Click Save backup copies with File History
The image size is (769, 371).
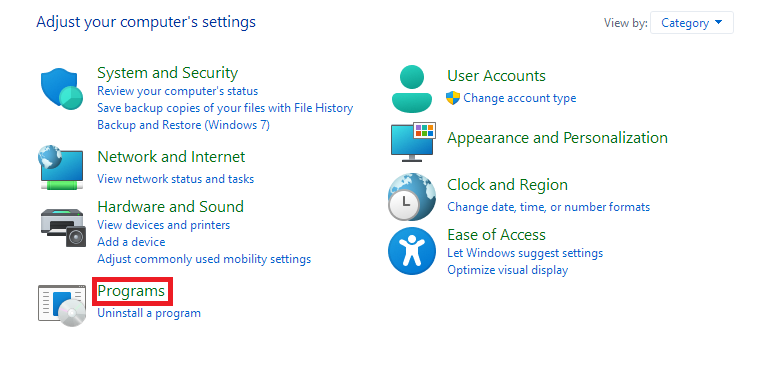(x=225, y=108)
